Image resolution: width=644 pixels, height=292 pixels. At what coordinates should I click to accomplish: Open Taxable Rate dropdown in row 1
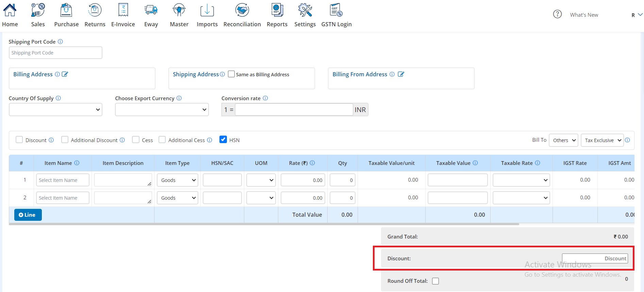(522, 180)
